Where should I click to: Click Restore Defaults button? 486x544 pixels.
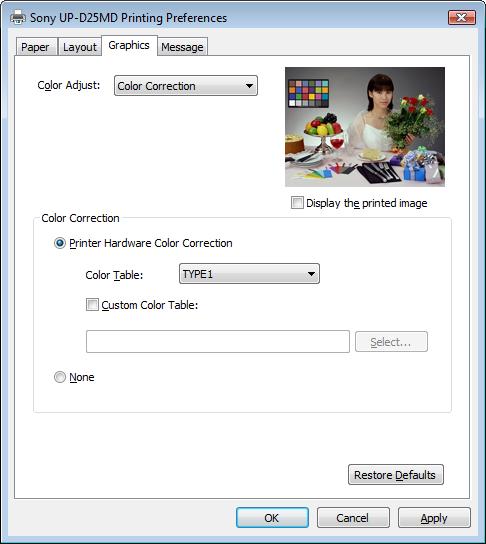396,475
